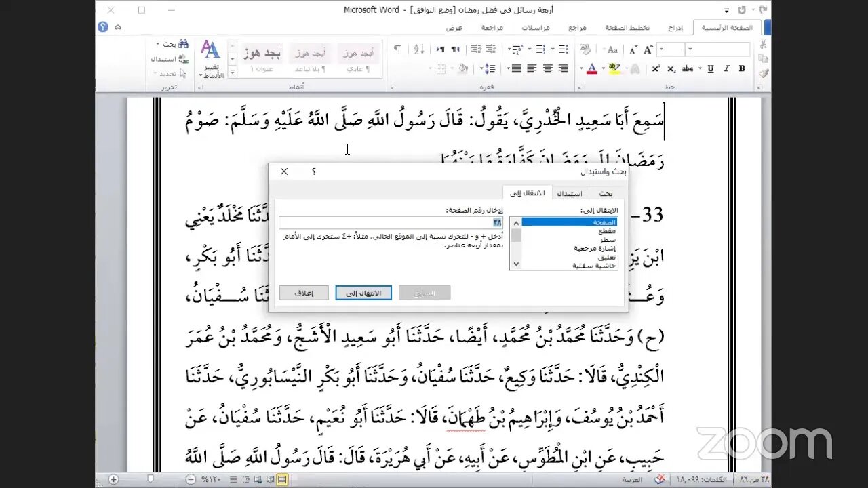Open the font size dropdown
868x488 pixels.
(x=661, y=49)
